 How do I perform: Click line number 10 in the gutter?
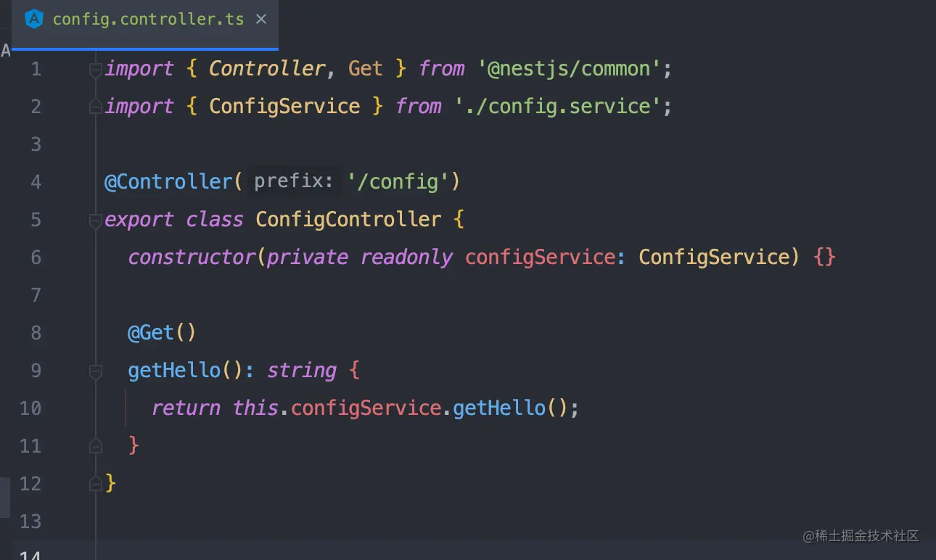pyautogui.click(x=30, y=408)
